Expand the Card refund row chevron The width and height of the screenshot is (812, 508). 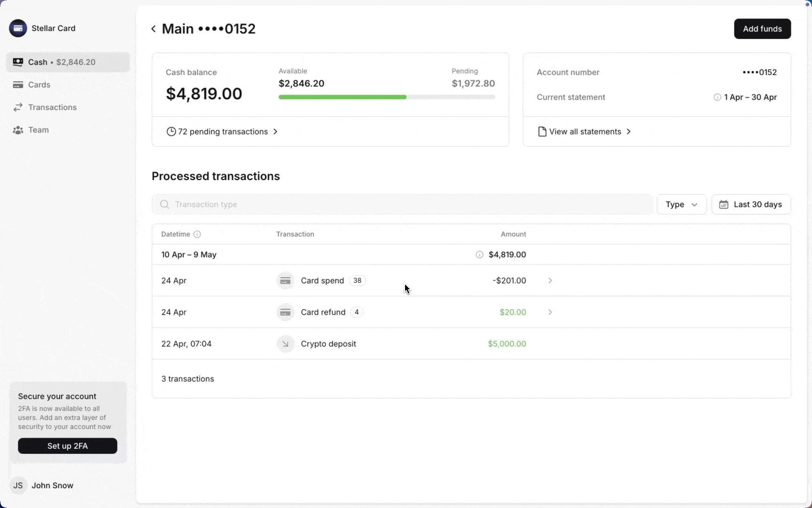coord(550,312)
